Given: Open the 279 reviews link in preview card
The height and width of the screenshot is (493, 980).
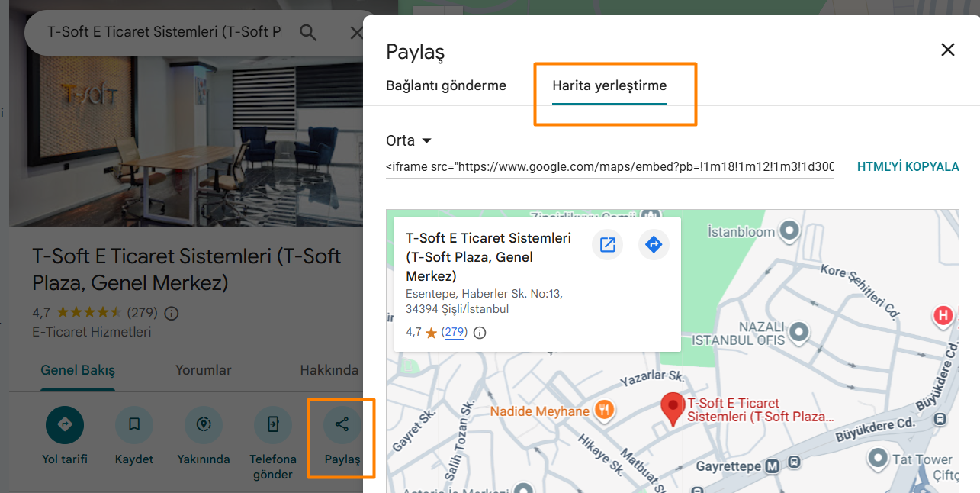Looking at the screenshot, I should (x=455, y=332).
